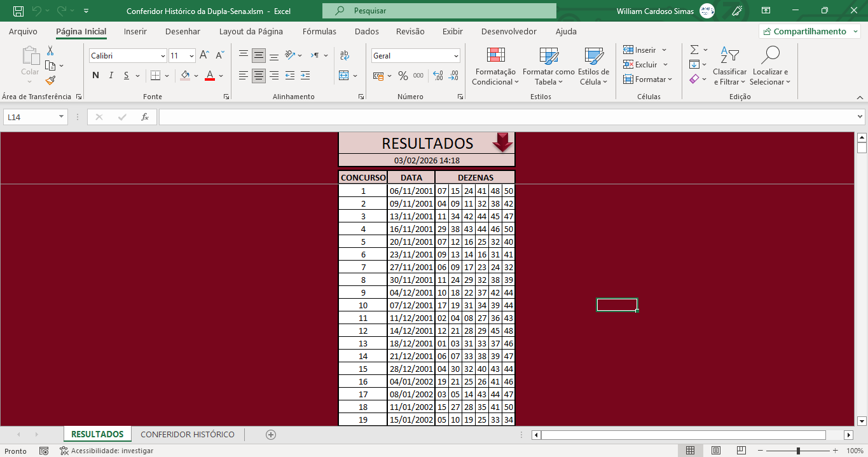Open the CONFERIDOR HISTÓRICO sheet tab

(x=188, y=434)
